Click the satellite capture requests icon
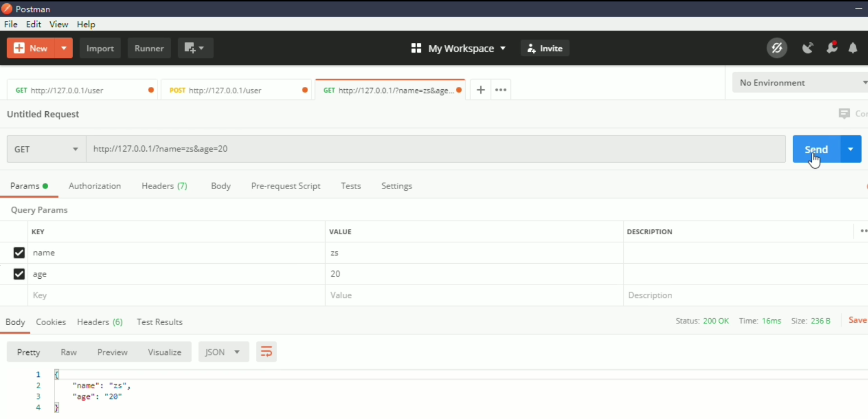Image resolution: width=868 pixels, height=419 pixels. (x=808, y=48)
